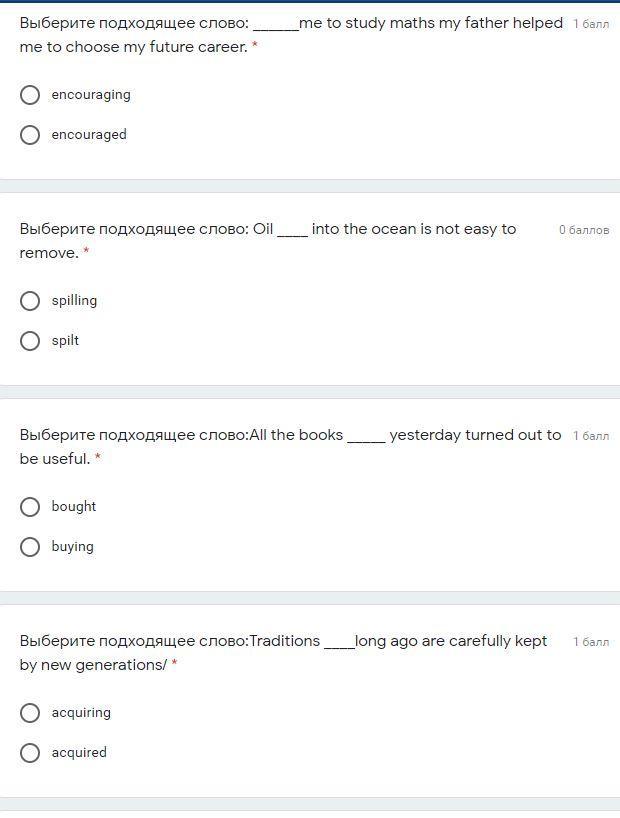Viewport: 620px width, 818px height.
Task: Click the red asterisk after 'be useful.'
Action: click(97, 458)
